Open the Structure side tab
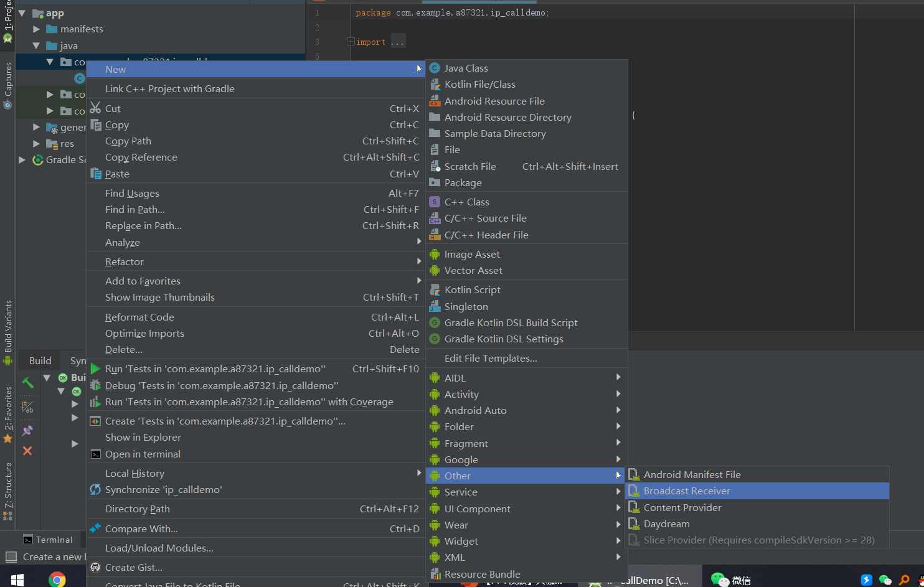The height and width of the screenshot is (587, 924). (7, 491)
